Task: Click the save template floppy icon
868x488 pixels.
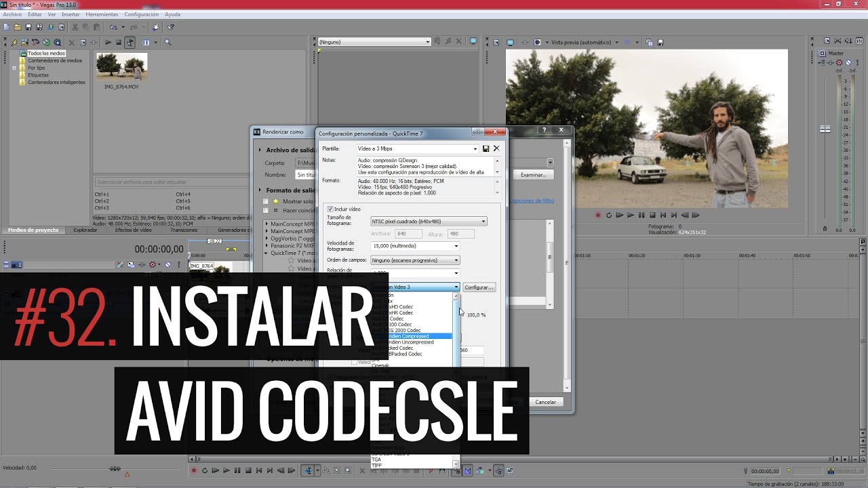Action: tap(486, 148)
